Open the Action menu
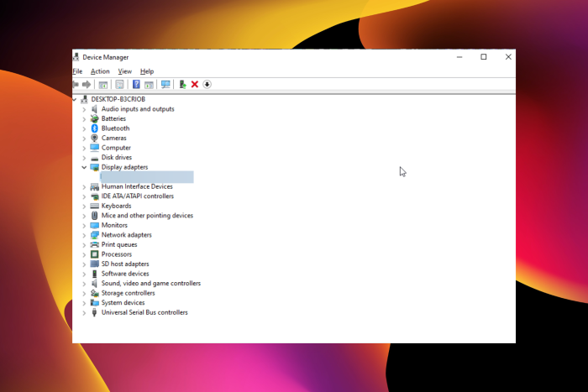The height and width of the screenshot is (392, 588). tap(100, 71)
